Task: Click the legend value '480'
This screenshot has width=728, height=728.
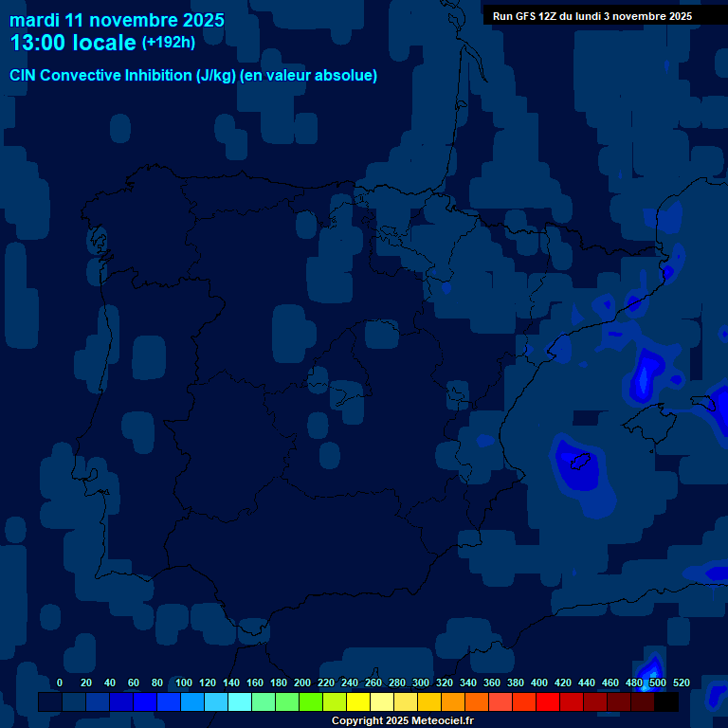Action: [634, 682]
